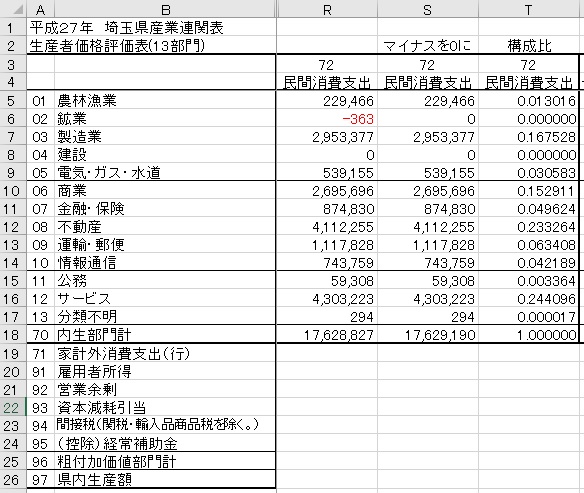Viewport: 584px width, 493px height.
Task: Select cell 0.013016 in column T
Action: pos(529,101)
